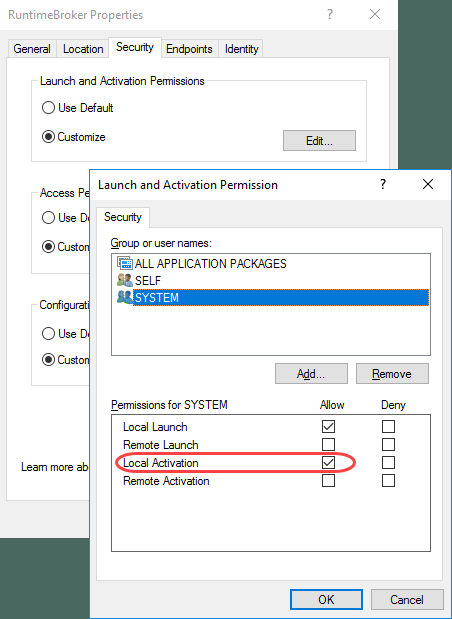Screen dimensions: 452x619
Task: Switch to the Endpoints tab
Action: coord(189,49)
